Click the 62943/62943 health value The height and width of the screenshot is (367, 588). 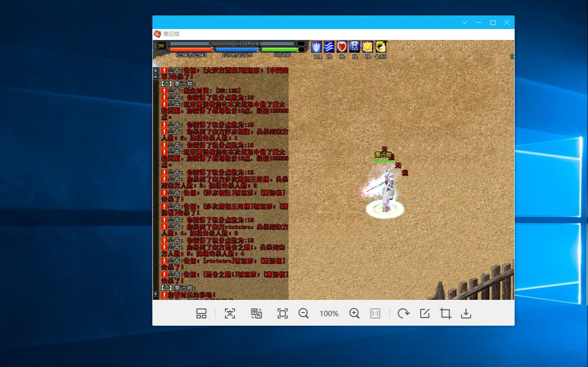(x=191, y=55)
